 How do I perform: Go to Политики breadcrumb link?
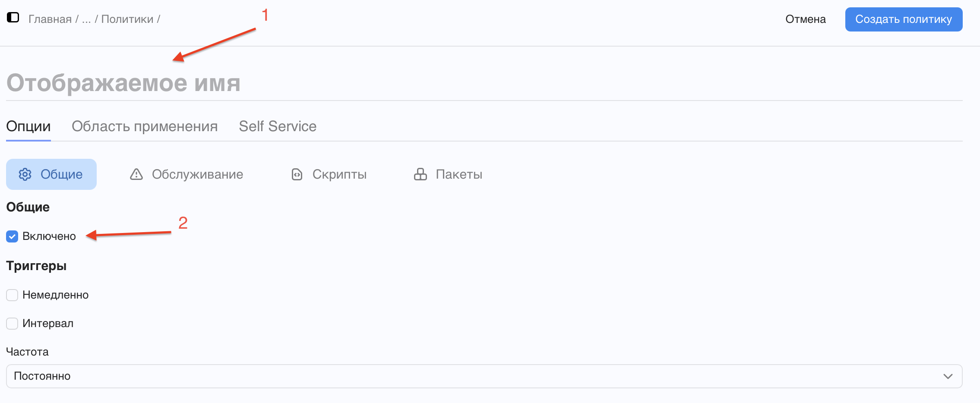tap(127, 19)
